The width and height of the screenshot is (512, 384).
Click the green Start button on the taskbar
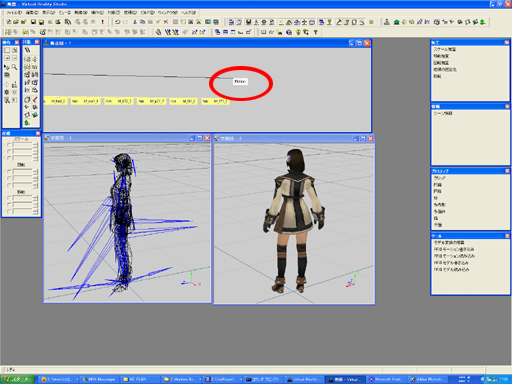(x=17, y=379)
